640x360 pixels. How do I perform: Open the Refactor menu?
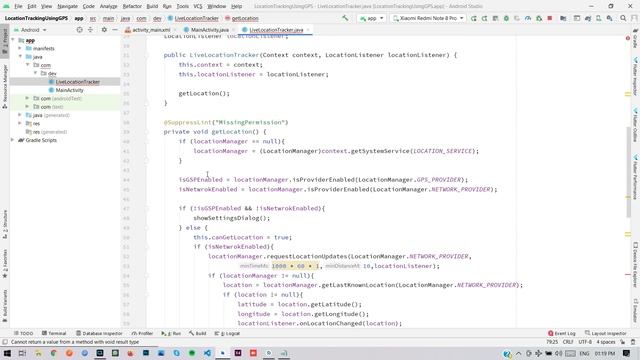tap(132, 7)
